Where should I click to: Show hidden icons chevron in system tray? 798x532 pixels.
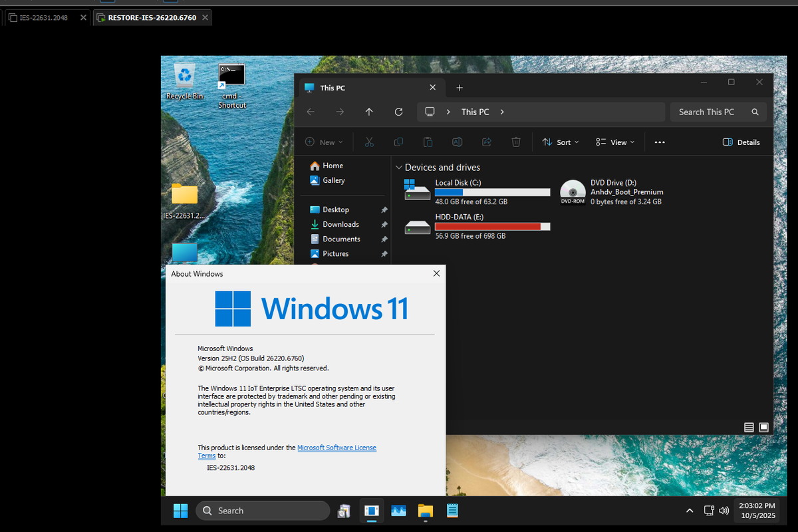click(690, 511)
